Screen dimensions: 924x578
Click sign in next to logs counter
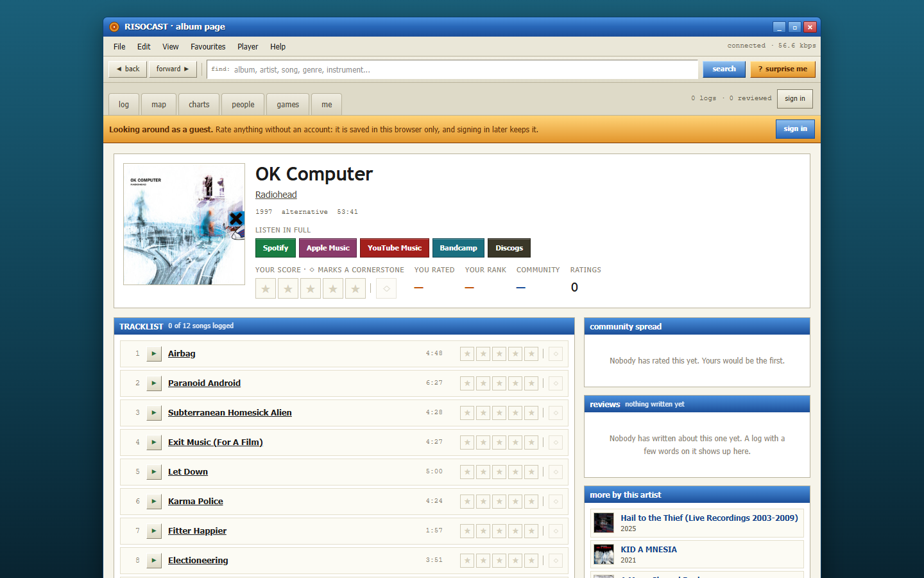click(x=795, y=99)
